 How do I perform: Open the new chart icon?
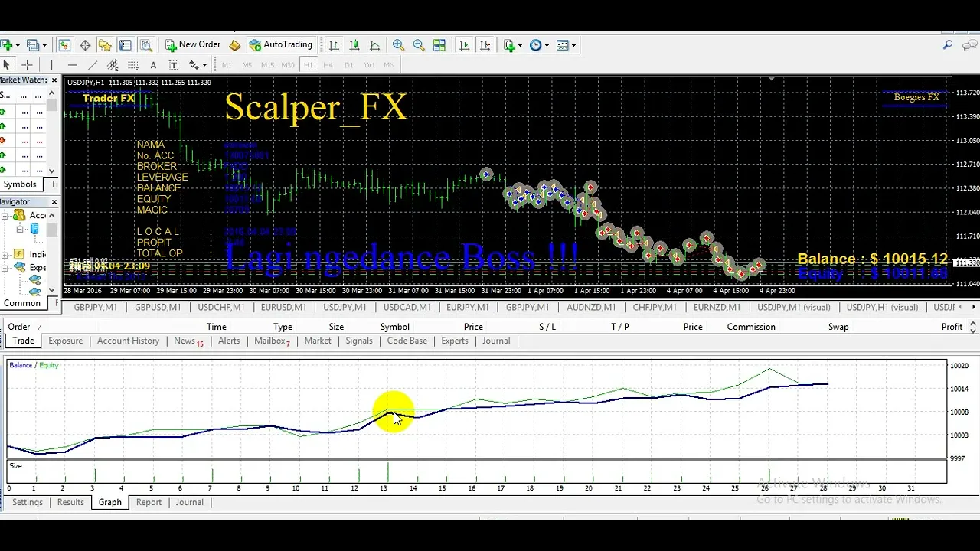5,45
